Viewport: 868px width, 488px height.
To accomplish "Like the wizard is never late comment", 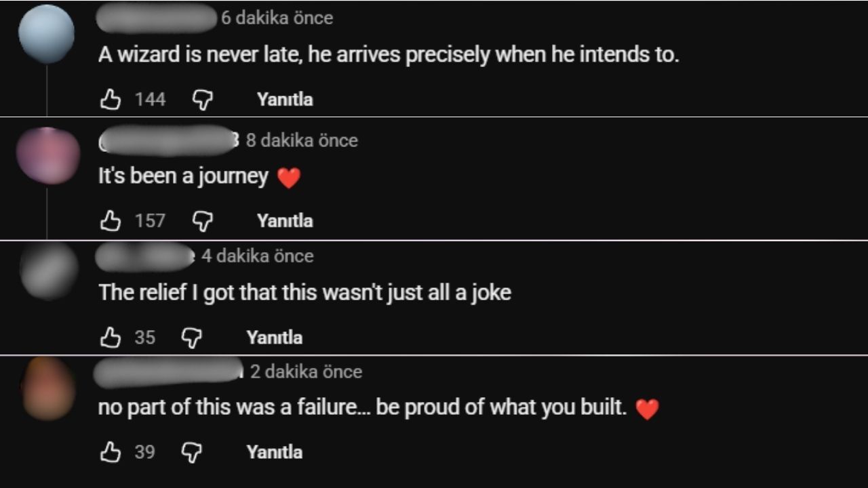I will [x=111, y=100].
